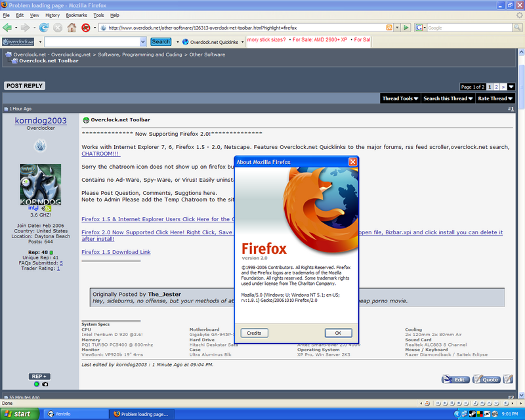This screenshot has width=525, height=420.
Task: Click the Overclock.net Toolbar post icon
Action: coord(86,120)
